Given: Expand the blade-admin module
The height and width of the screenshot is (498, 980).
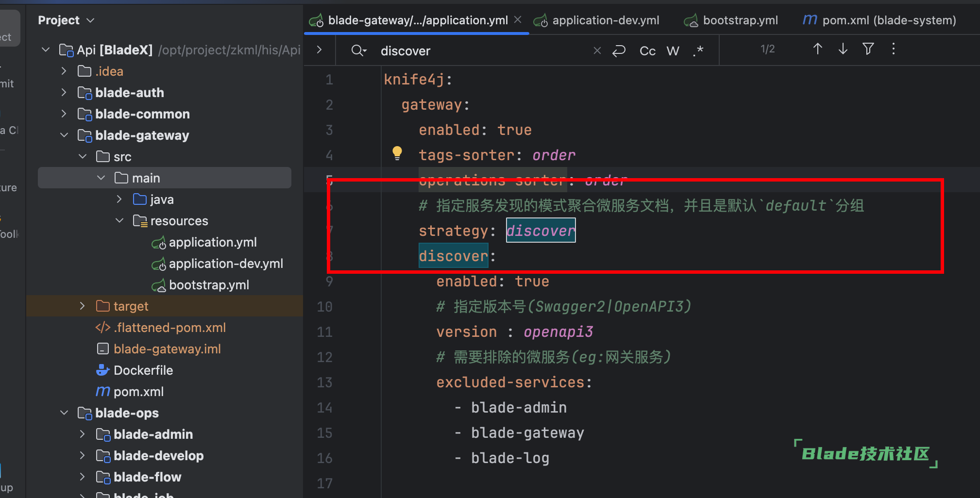Looking at the screenshot, I should (x=83, y=434).
